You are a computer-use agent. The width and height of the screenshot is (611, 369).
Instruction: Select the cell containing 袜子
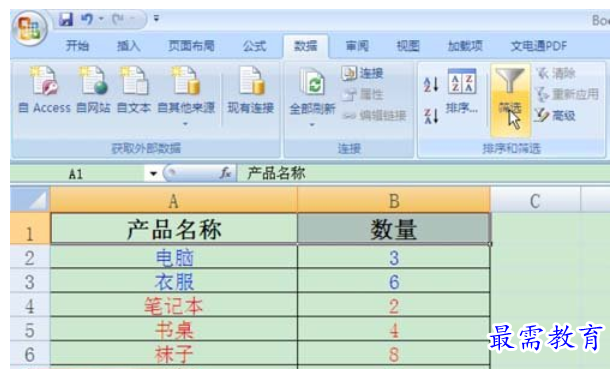click(x=174, y=354)
